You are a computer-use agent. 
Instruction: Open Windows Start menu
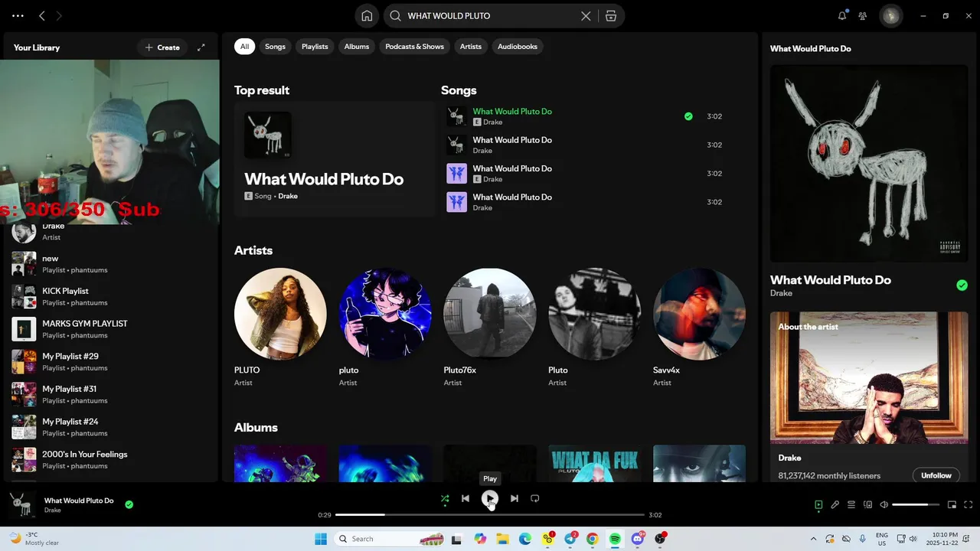[320, 539]
